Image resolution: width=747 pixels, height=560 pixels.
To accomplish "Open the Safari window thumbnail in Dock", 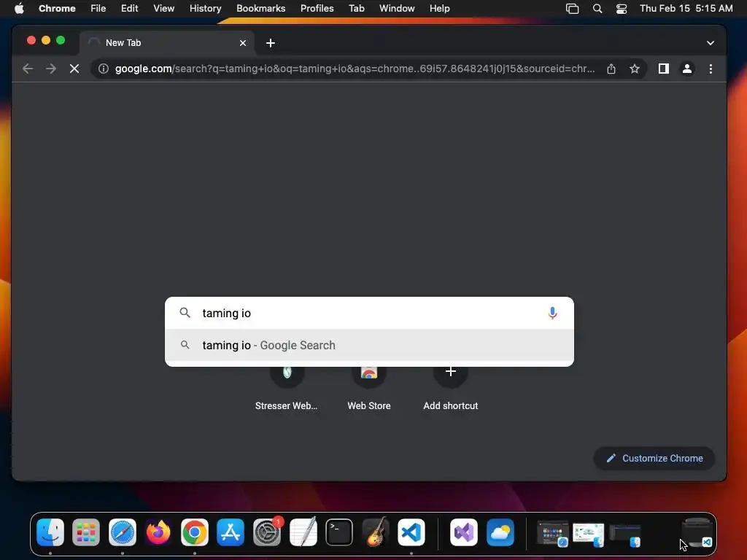I will (553, 533).
